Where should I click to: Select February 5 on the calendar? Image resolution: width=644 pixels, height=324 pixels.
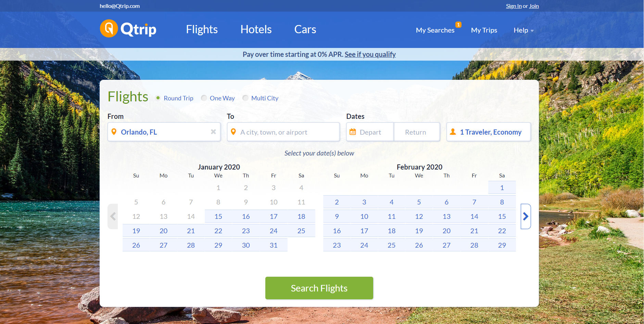[419, 202]
